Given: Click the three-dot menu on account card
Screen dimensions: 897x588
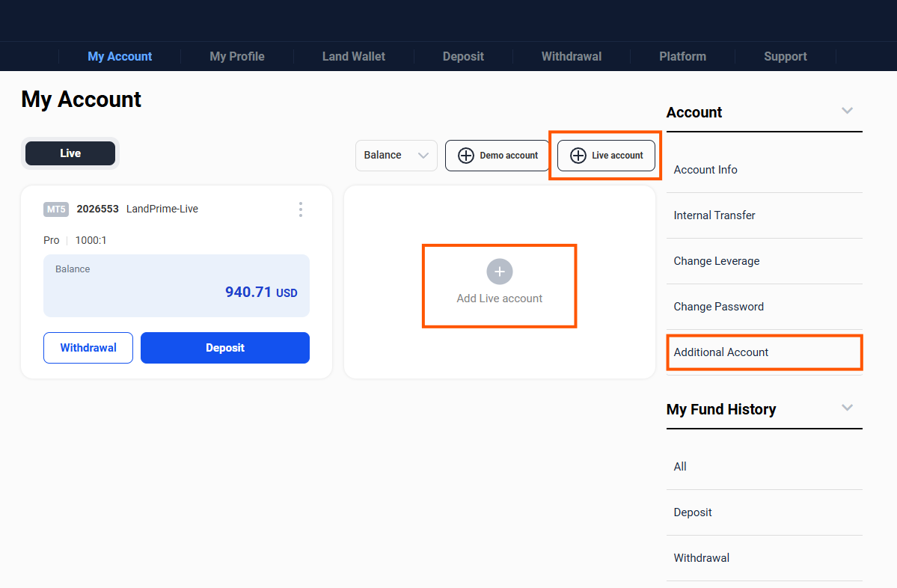Looking at the screenshot, I should click(x=301, y=209).
